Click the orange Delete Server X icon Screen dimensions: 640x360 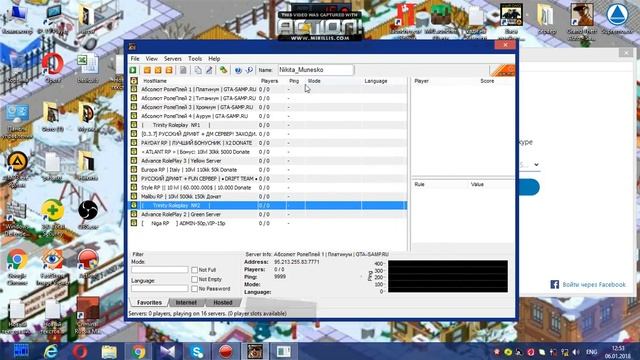pos(158,70)
